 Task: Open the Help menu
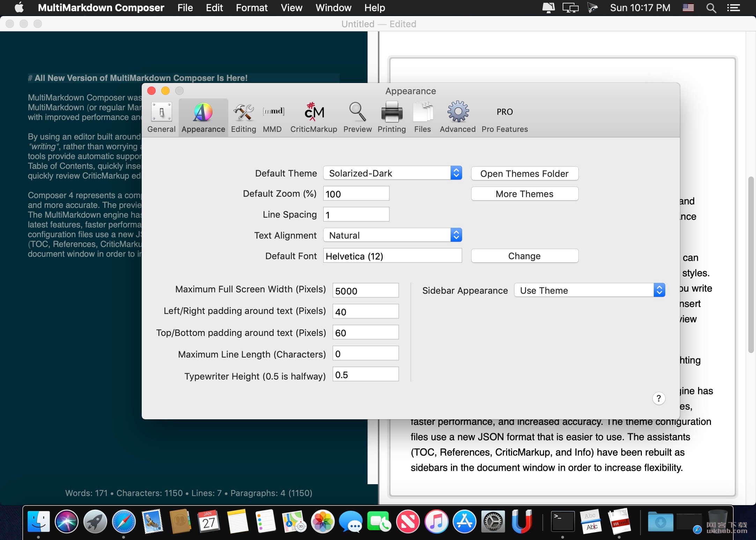pyautogui.click(x=375, y=8)
